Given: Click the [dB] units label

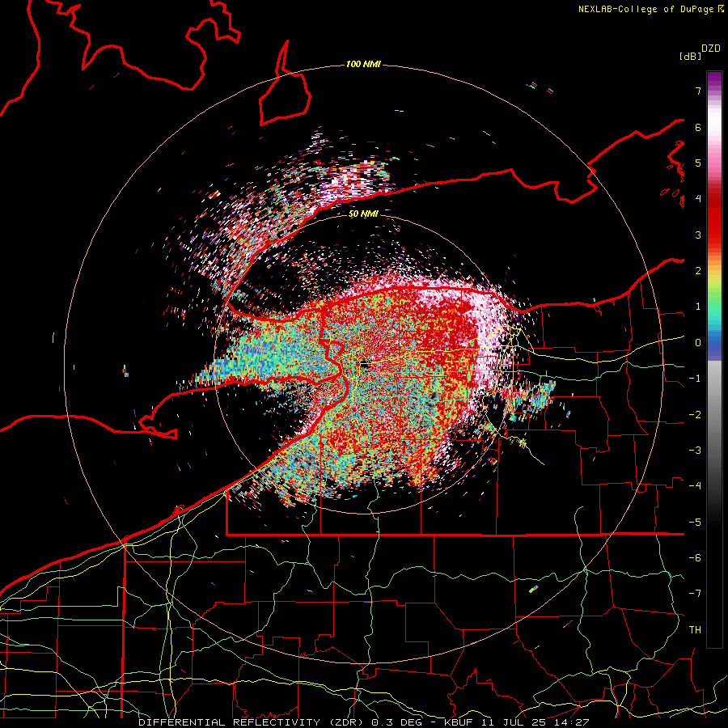Looking at the screenshot, I should pos(690,56).
